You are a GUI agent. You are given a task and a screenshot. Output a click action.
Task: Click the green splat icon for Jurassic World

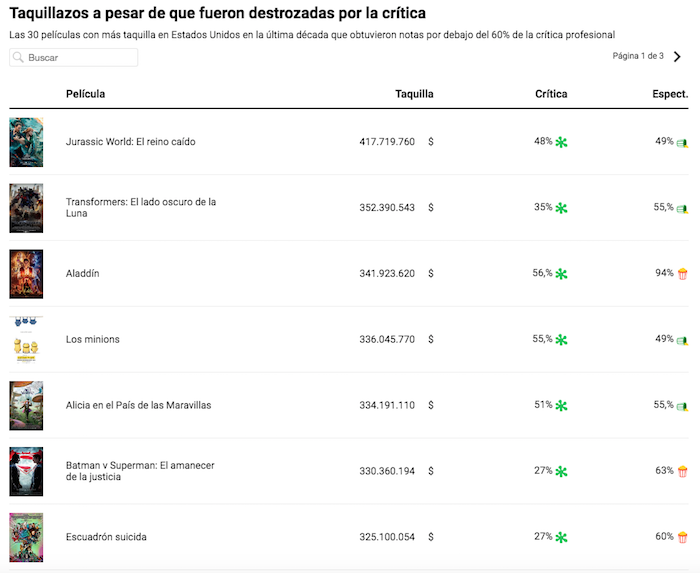coord(561,143)
